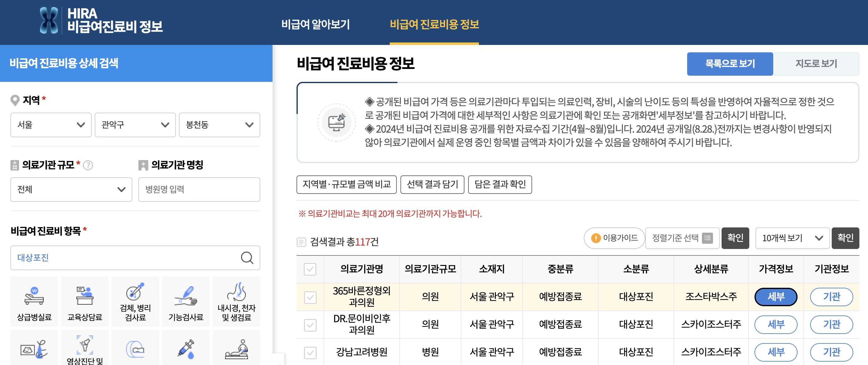This screenshot has height=365, width=868.
Task: Check the checkbox for 365바른정형외과의원
Action: [x=310, y=297]
